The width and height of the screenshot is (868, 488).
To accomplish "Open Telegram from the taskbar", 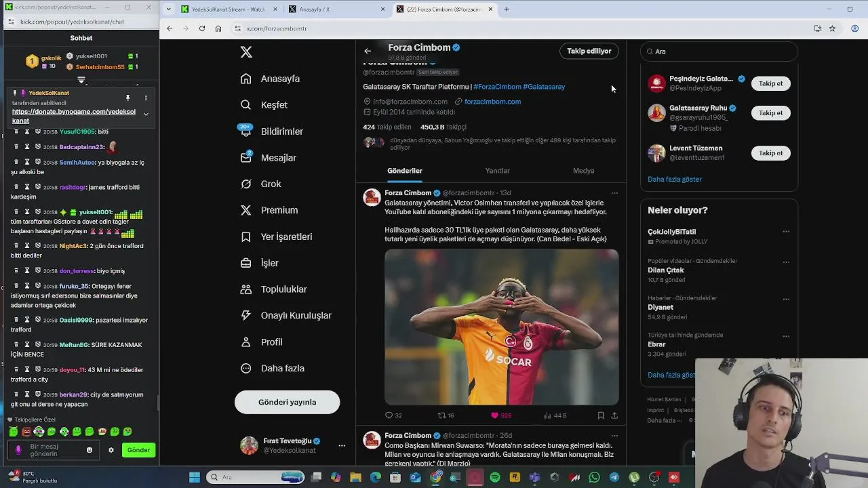I will tap(614, 478).
